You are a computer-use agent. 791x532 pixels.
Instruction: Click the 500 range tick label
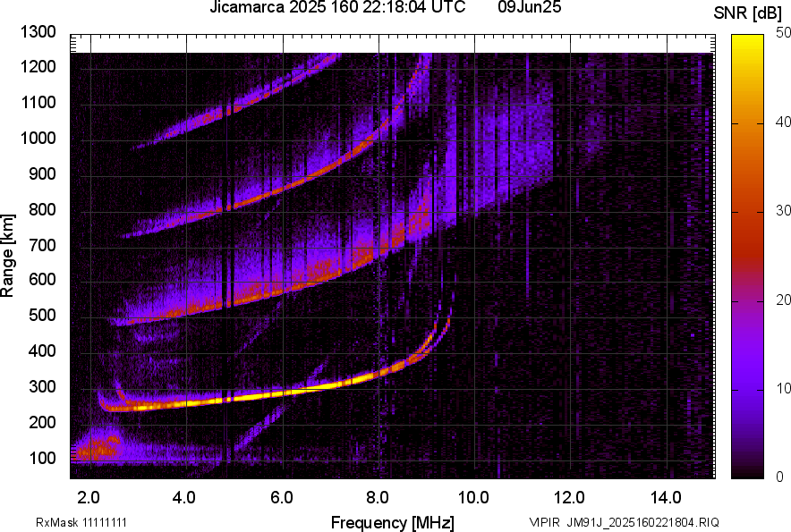point(42,315)
